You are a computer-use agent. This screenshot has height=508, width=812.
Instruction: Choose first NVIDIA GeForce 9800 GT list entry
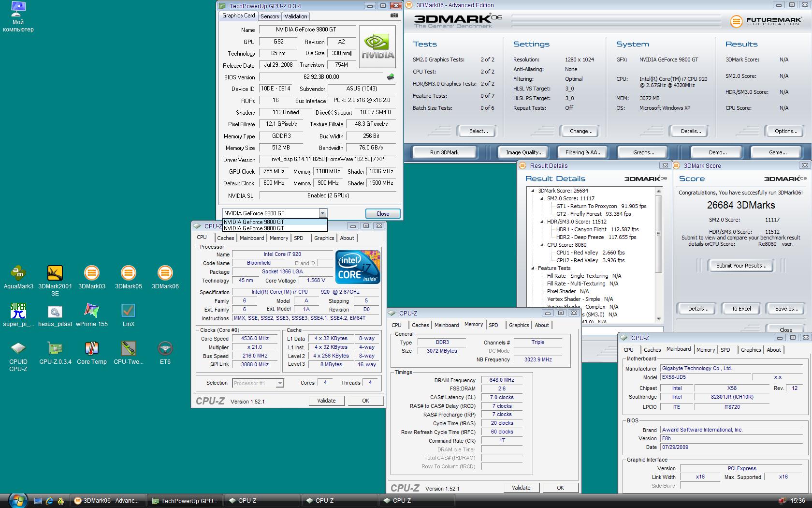275,222
